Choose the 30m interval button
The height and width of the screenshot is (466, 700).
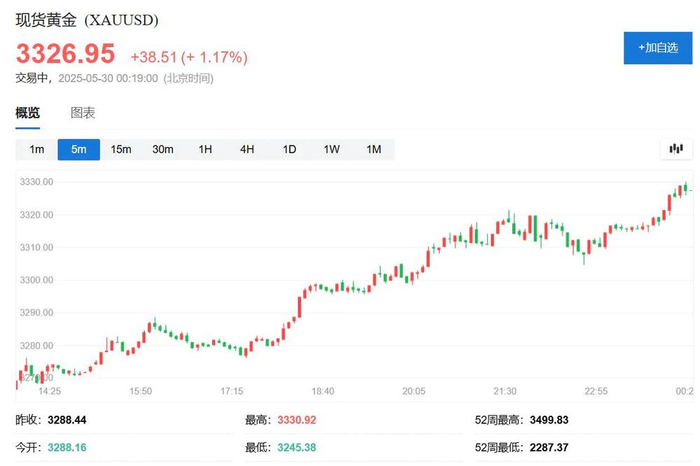pyautogui.click(x=163, y=149)
